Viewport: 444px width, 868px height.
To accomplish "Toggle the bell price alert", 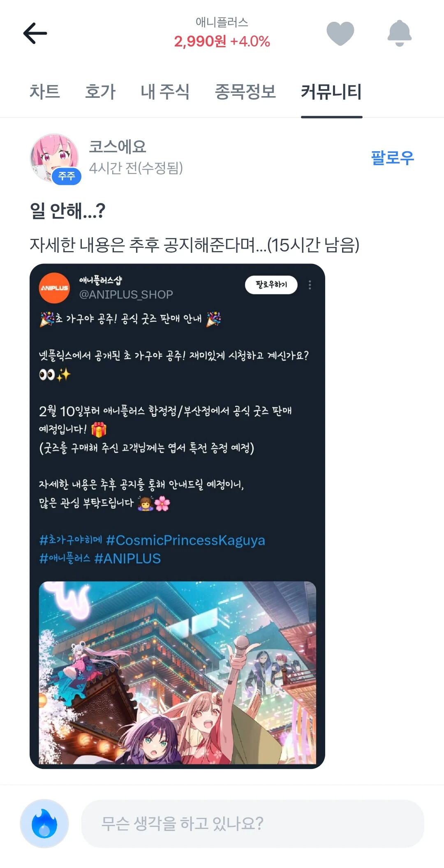I will [x=399, y=33].
